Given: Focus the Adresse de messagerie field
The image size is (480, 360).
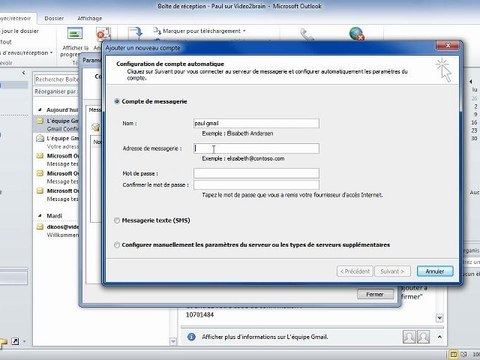Looking at the screenshot, I should point(256,148).
